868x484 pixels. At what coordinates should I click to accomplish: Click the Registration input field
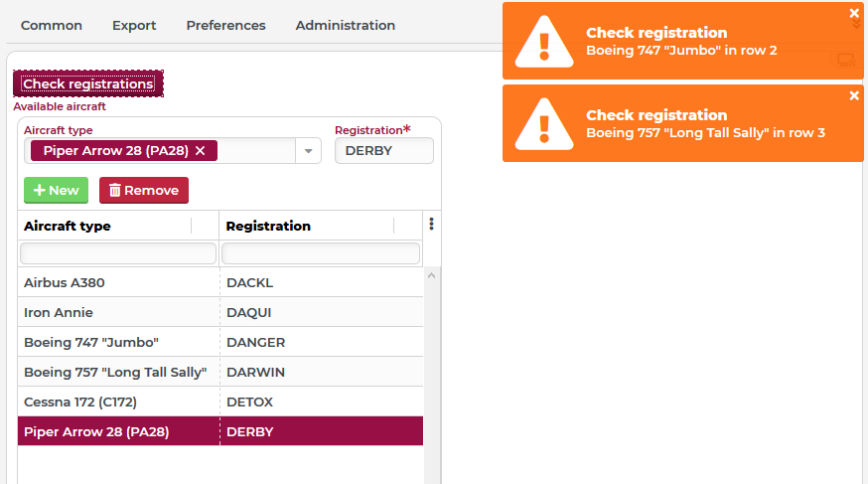coord(384,151)
